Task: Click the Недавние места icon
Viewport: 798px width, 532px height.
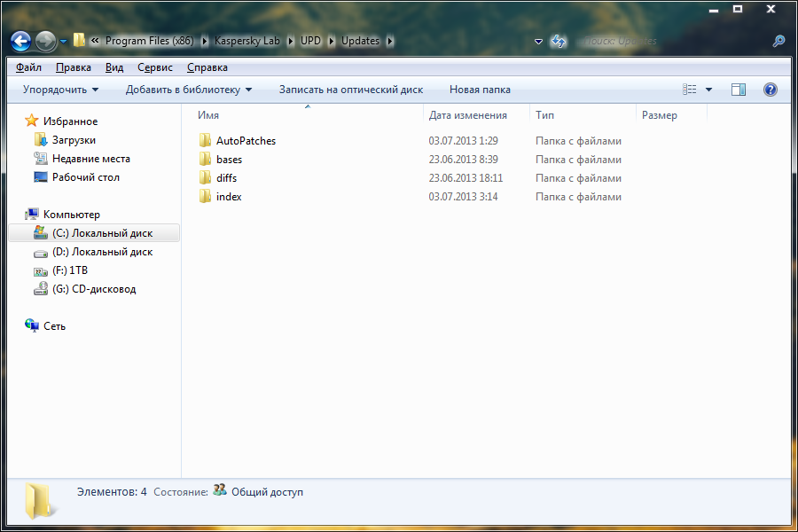Action: pos(41,159)
